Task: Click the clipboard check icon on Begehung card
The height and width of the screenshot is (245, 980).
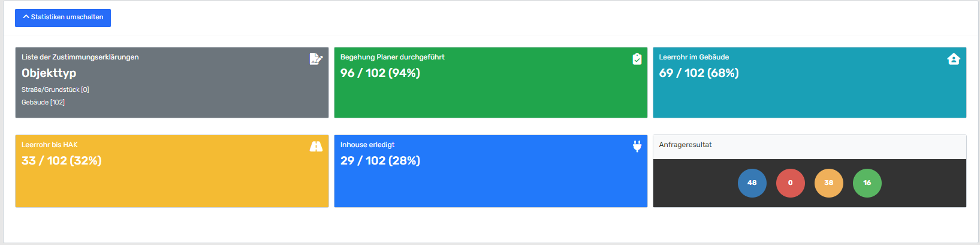Action: click(x=637, y=59)
